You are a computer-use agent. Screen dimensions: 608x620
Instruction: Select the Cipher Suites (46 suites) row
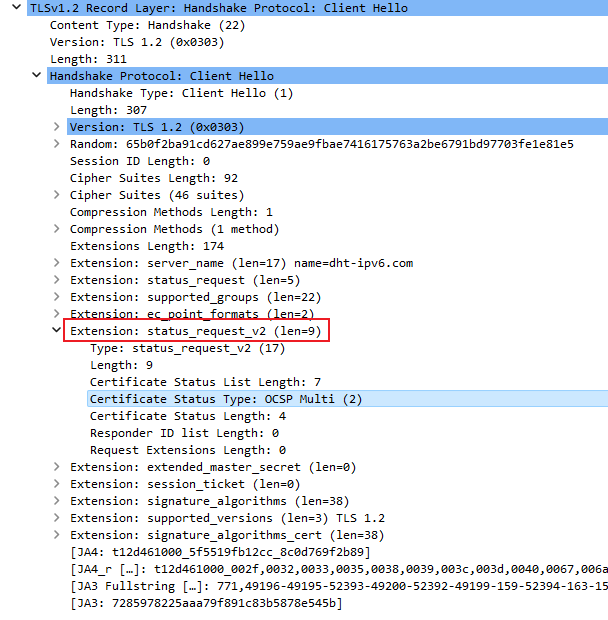coord(157,195)
